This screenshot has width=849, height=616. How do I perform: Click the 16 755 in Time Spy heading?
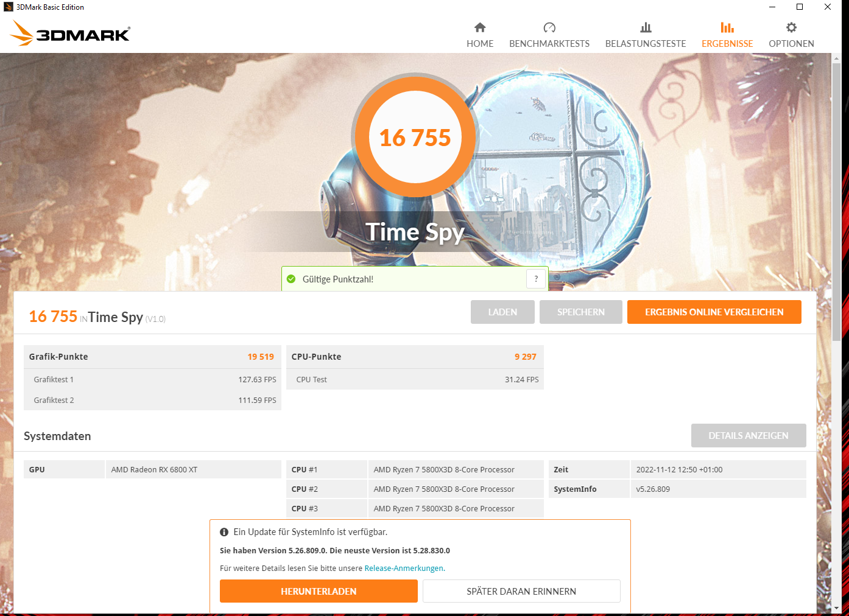(97, 317)
